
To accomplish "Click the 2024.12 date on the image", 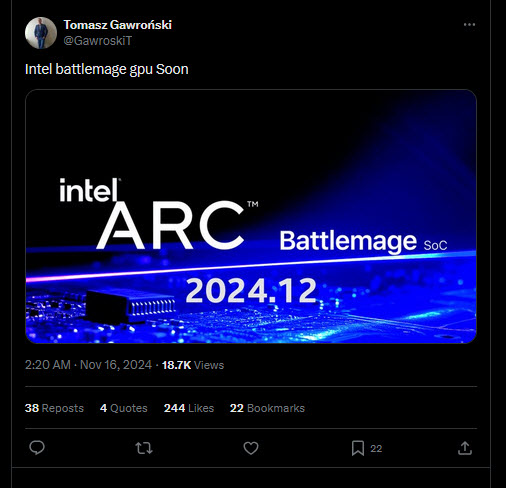I will pos(251,291).
